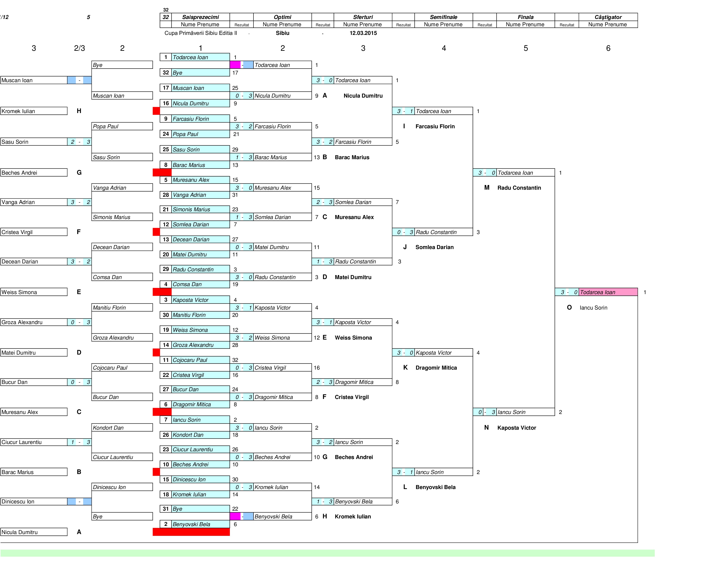This screenshot has width=728, height=563.
Task: Click the magenta cell under seed 31 Bye
Action: pyautogui.click(x=235, y=516)
